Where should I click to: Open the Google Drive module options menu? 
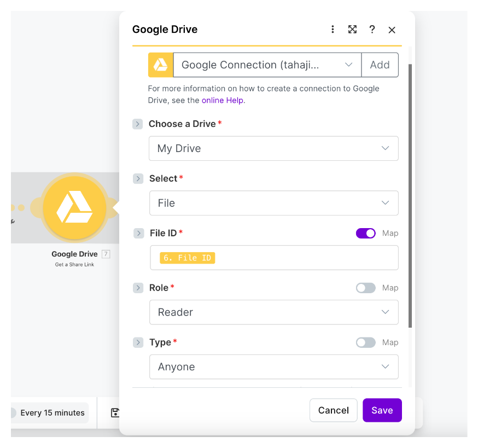click(x=333, y=30)
